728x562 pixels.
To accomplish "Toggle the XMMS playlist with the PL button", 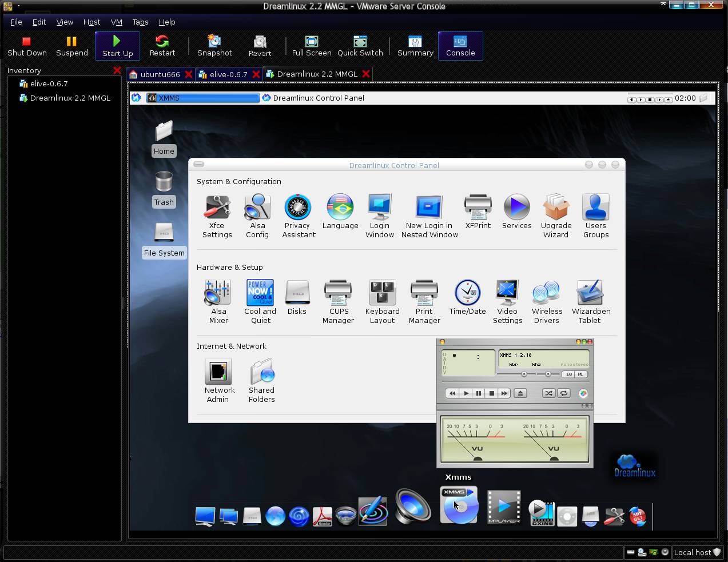I will [581, 374].
